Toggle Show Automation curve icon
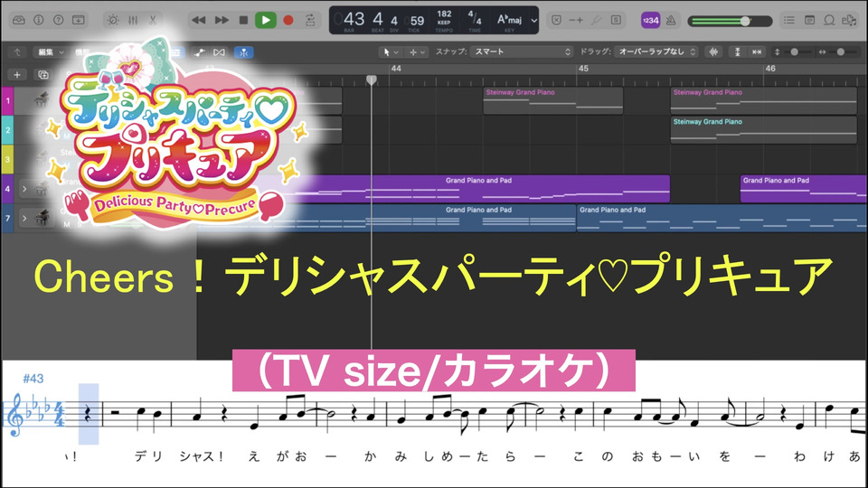This screenshot has height=488, width=868. click(199, 52)
